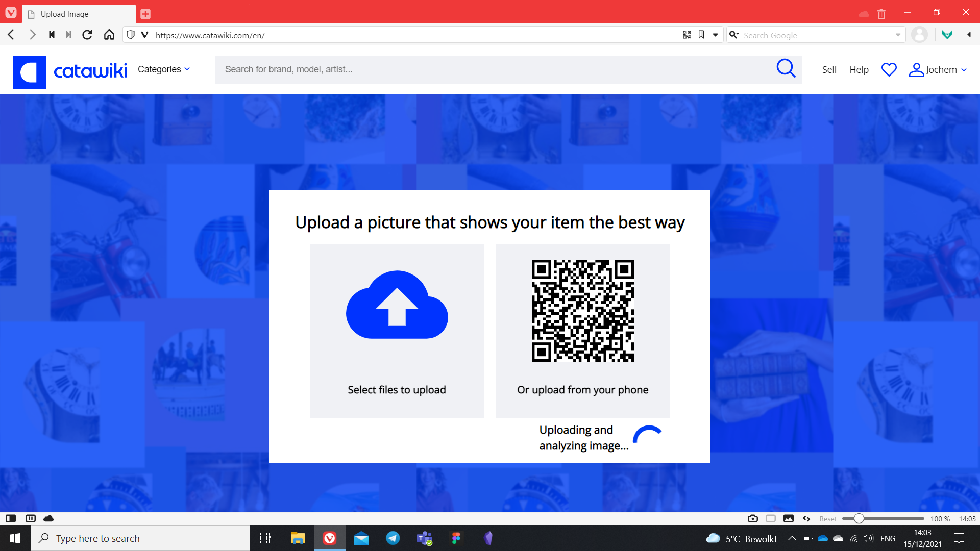The image size is (980, 551).
Task: Reset the page zoom
Action: [828, 519]
